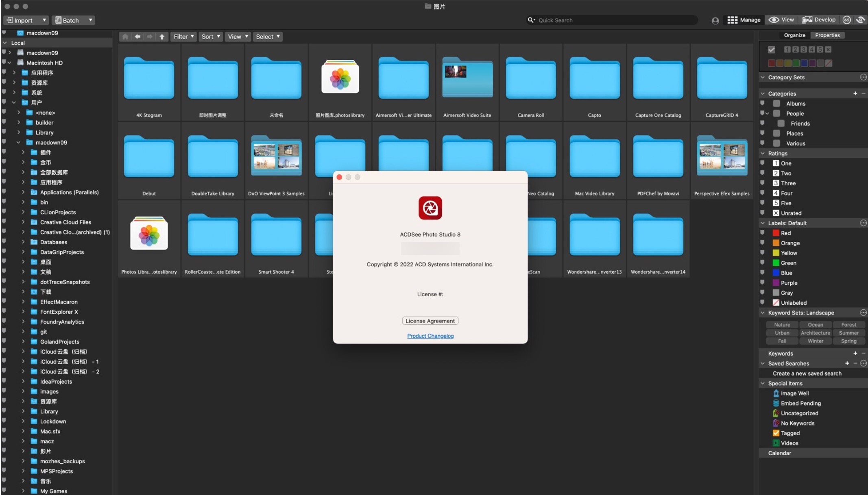Click the License Agreement button
The image size is (868, 495).
[x=430, y=321]
